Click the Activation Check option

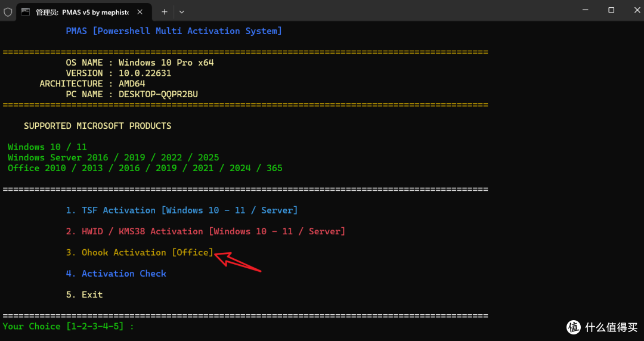pyautogui.click(x=116, y=274)
